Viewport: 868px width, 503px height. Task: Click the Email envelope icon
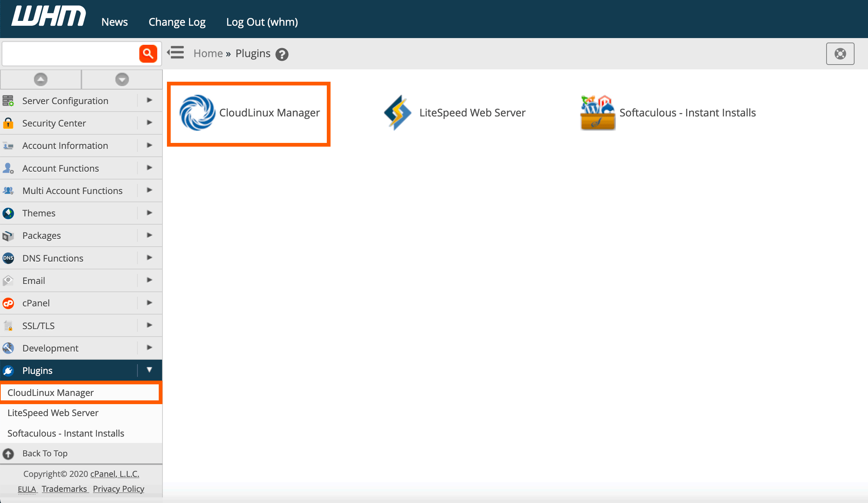(8, 281)
